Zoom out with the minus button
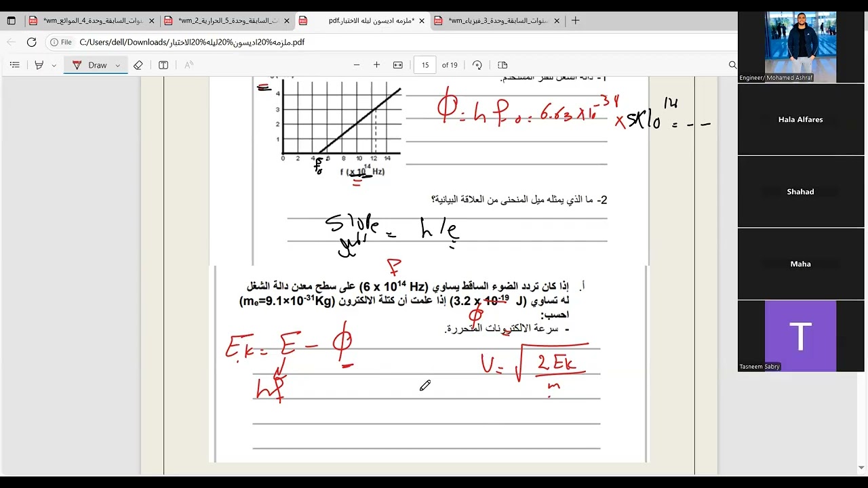Screen dimensions: 868x488 pos(357,65)
